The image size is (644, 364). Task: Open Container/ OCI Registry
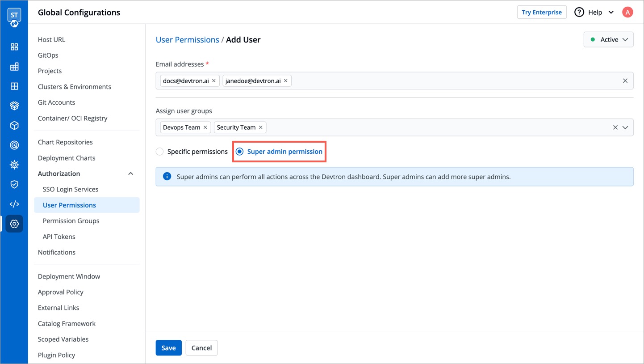tap(72, 118)
